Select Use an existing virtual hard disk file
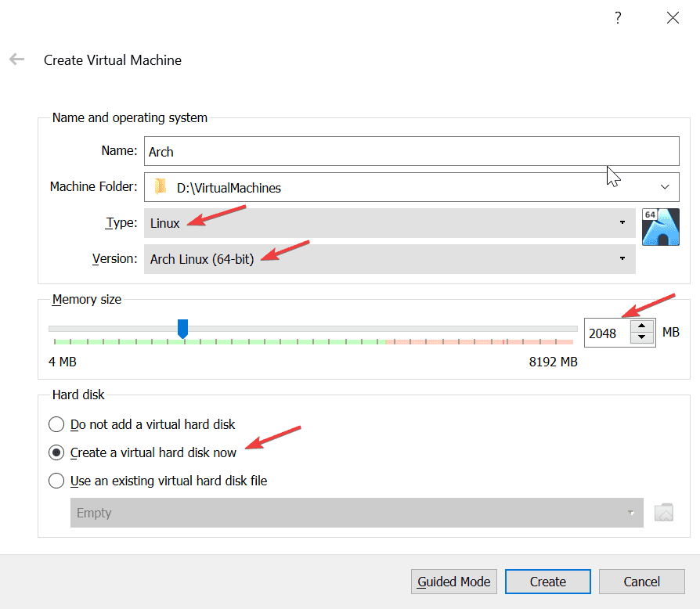Screen dimensions: 700x609 tap(157, 481)
